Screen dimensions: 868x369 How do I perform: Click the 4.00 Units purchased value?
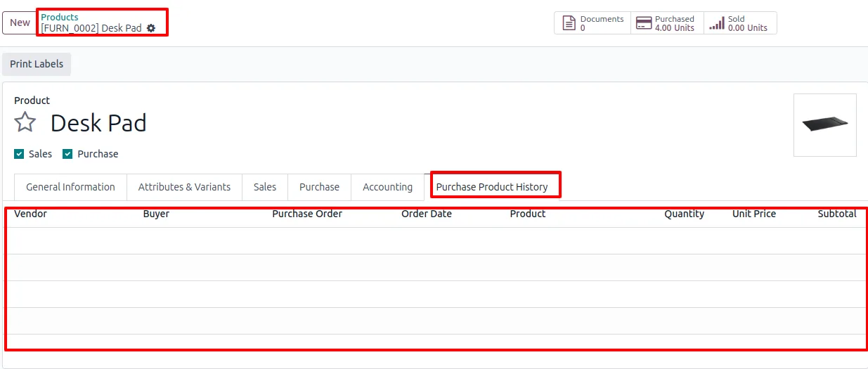click(675, 28)
